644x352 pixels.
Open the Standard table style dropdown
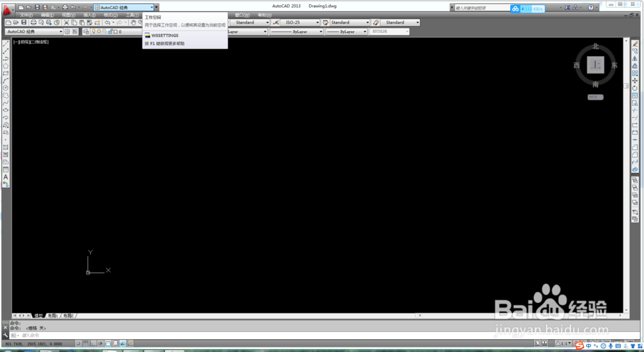pyautogui.click(x=350, y=23)
